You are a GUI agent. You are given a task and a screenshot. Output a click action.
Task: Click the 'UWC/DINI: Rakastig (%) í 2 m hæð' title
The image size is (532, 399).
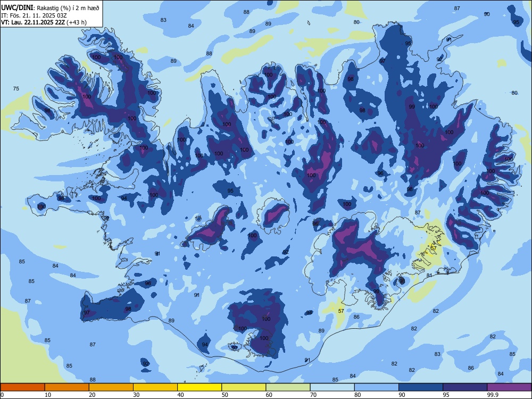click(50, 7)
